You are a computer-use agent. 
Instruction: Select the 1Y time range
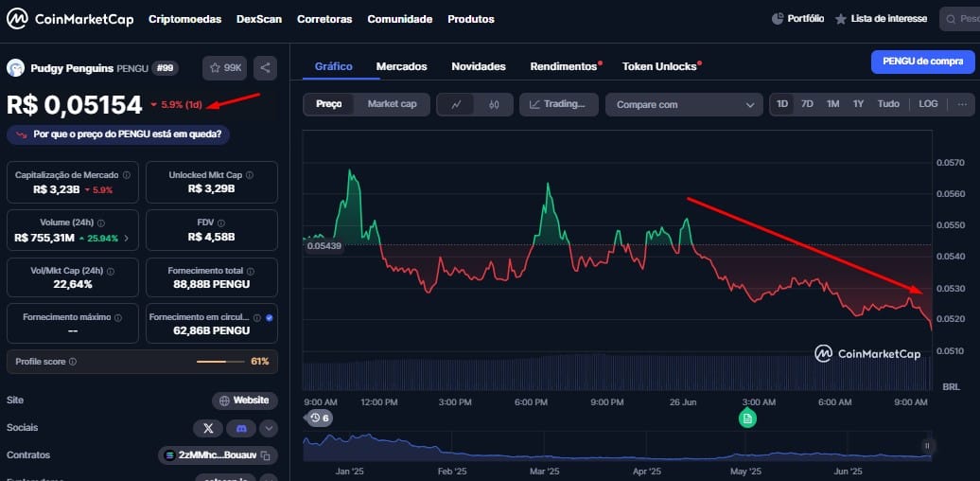coord(858,104)
